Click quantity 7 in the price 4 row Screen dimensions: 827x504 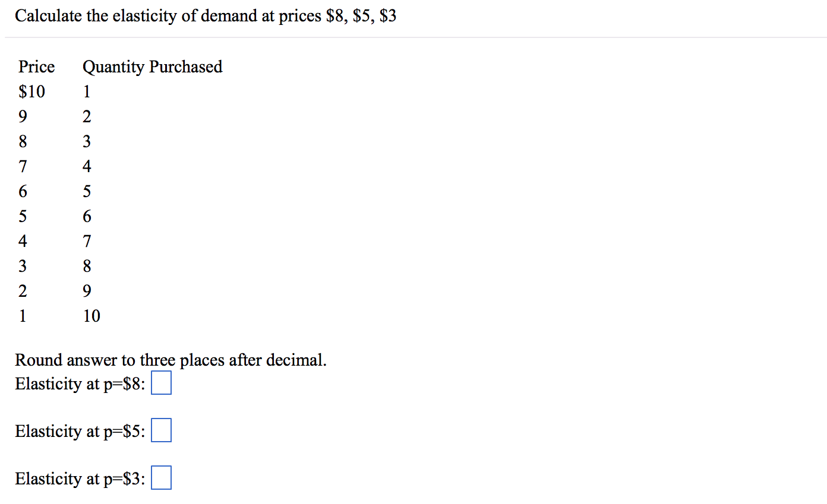(x=87, y=242)
